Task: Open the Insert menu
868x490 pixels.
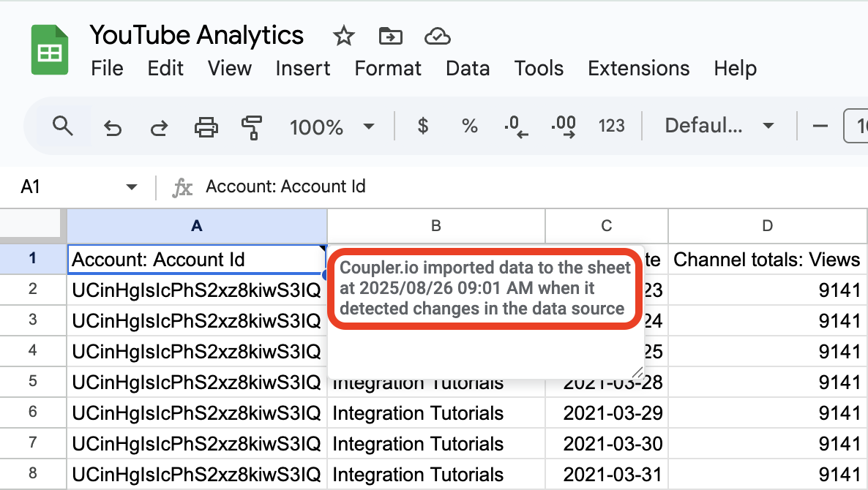Action: coord(303,69)
